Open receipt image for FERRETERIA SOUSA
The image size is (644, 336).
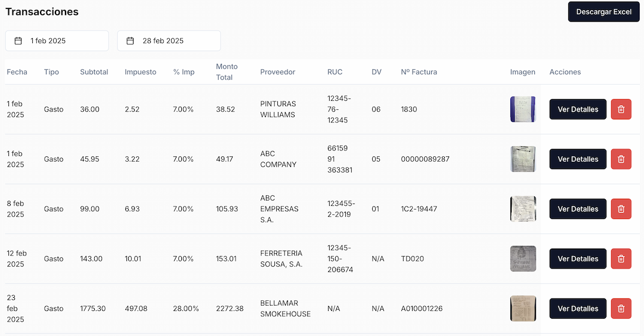523,258
